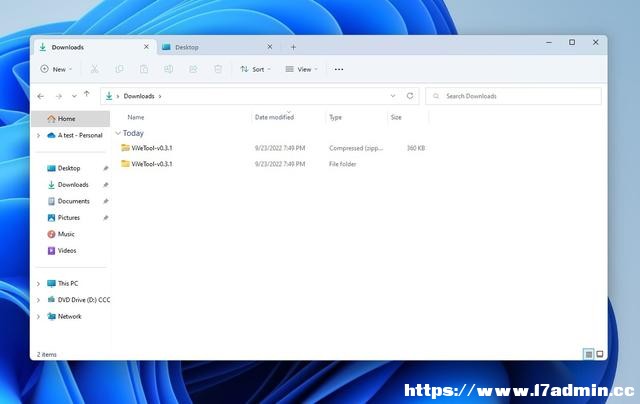Switch to details view layout icon
640x404 pixels.
588,354
